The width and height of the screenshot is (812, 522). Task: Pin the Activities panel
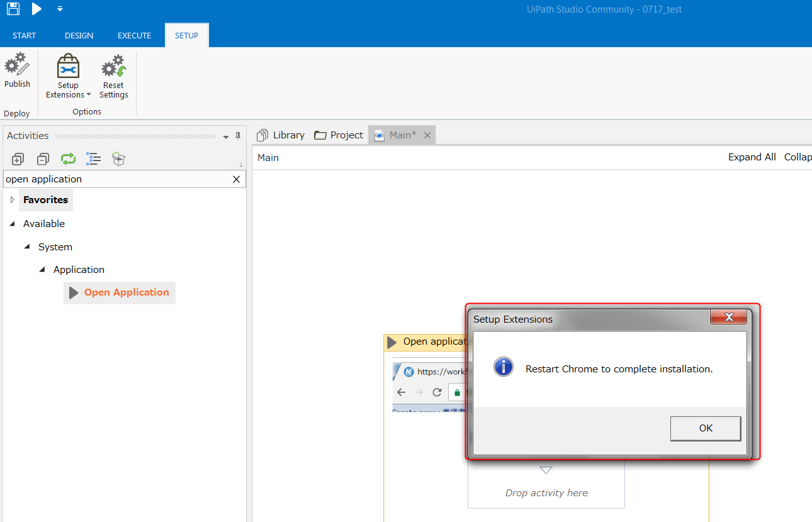[238, 136]
